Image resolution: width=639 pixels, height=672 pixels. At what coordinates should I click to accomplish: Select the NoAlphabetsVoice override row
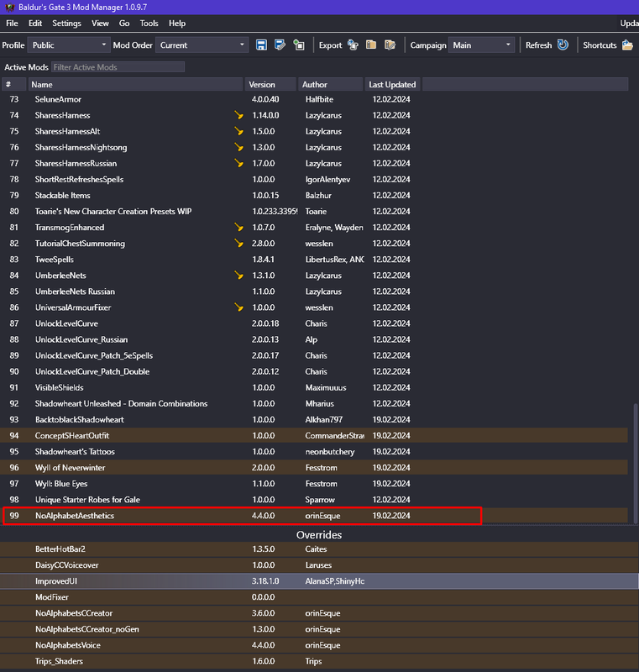click(x=319, y=645)
